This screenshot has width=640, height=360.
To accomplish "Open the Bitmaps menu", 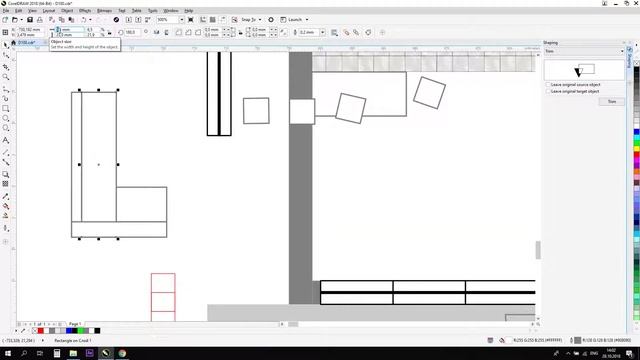I will coord(104,11).
